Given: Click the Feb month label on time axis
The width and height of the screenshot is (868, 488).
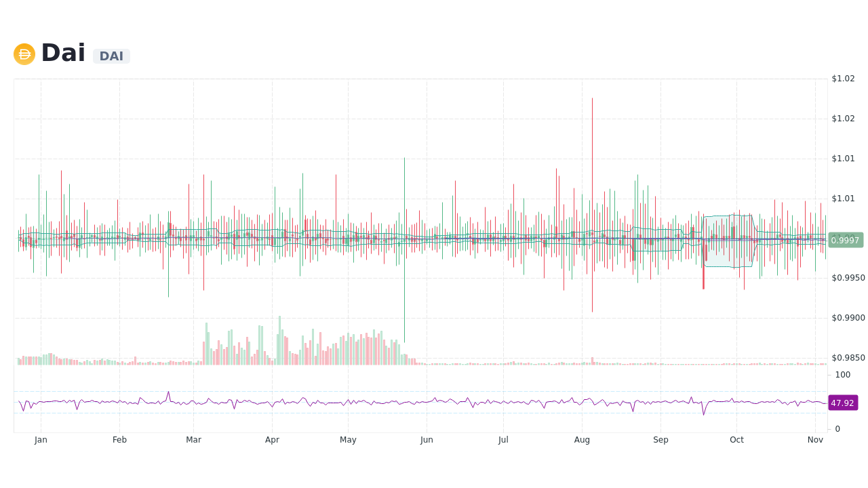Looking at the screenshot, I should tap(119, 440).
